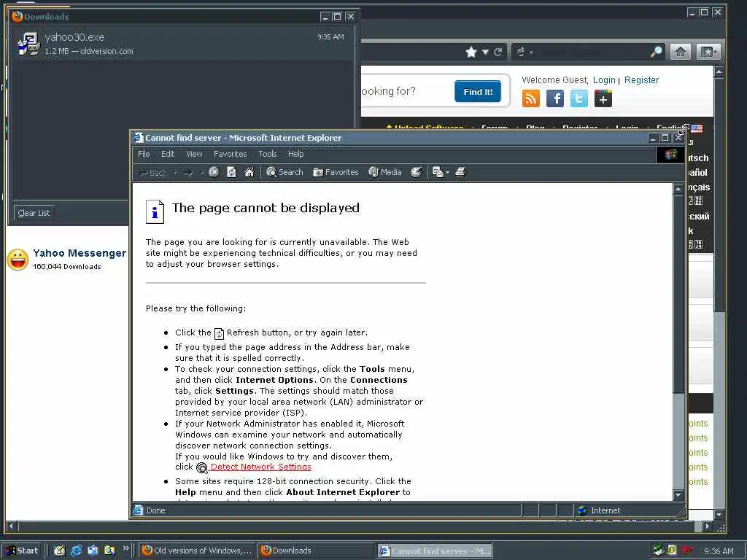Screen dimensions: 747x560
Task: Click the black plus share icon
Action: (x=603, y=98)
